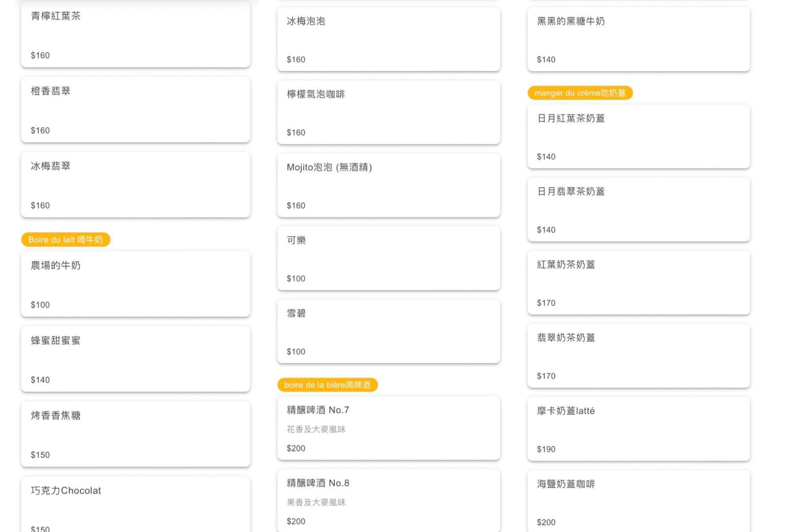
Task: Select the 農場的牛奶 card
Action: point(136,284)
